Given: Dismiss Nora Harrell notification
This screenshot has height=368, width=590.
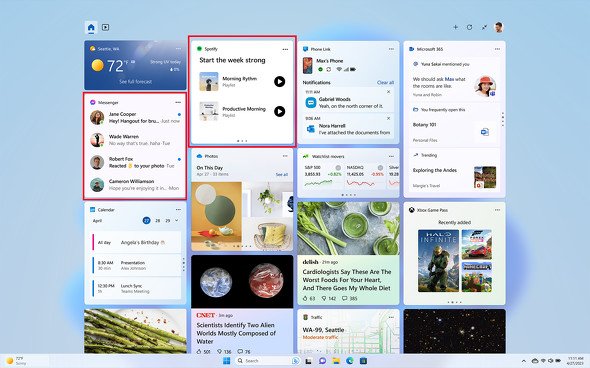Looking at the screenshot, I should coord(389,118).
